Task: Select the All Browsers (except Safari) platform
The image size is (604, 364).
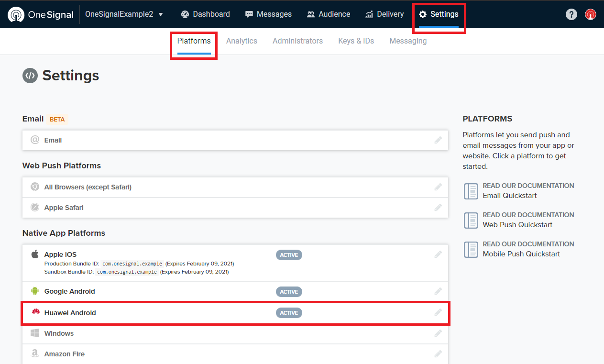Action: point(235,187)
